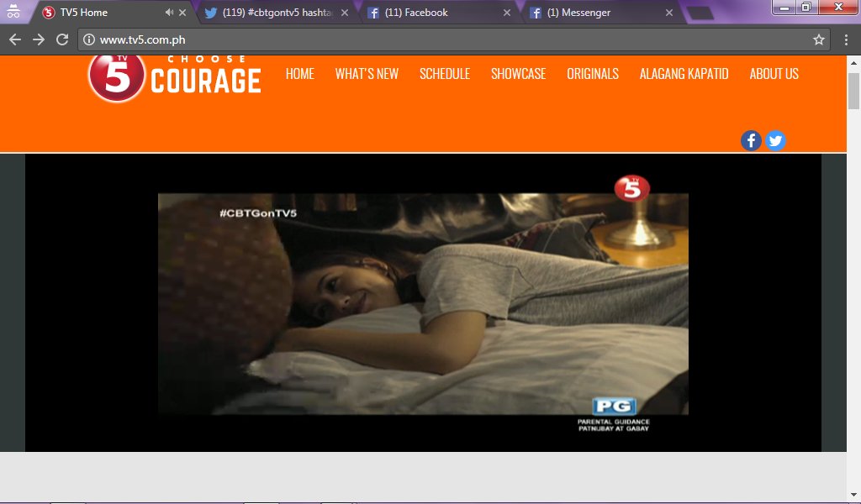Go back using the browser back arrow
Image resolution: width=861 pixels, height=504 pixels.
[x=15, y=39]
